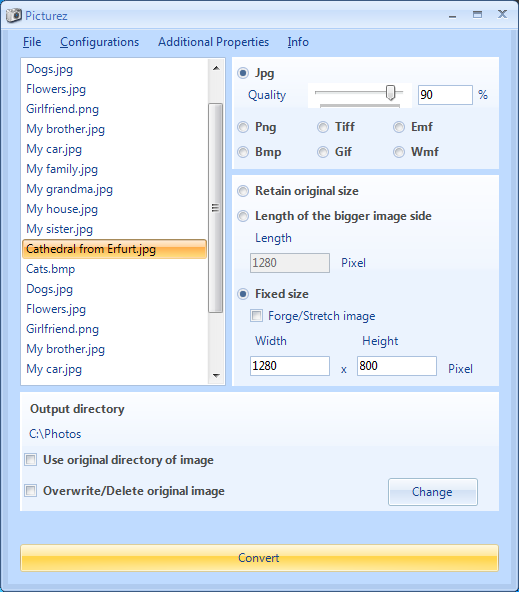The image size is (519, 592).
Task: Select the Wmf output format
Action: click(399, 152)
